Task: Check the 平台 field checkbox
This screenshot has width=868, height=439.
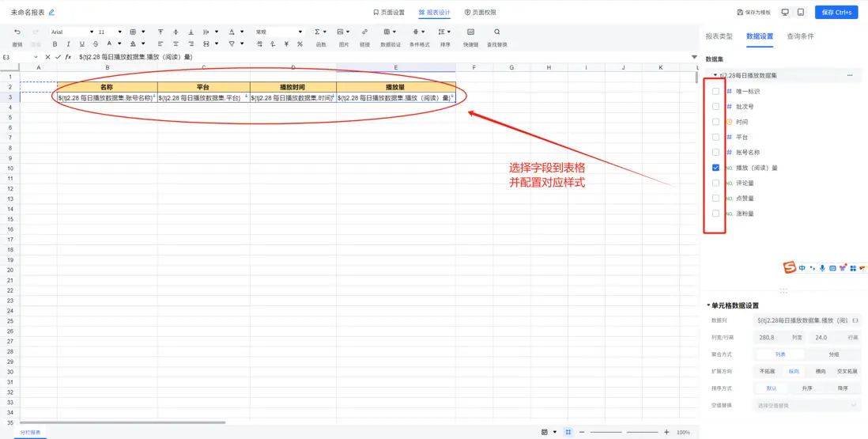Action: click(715, 137)
